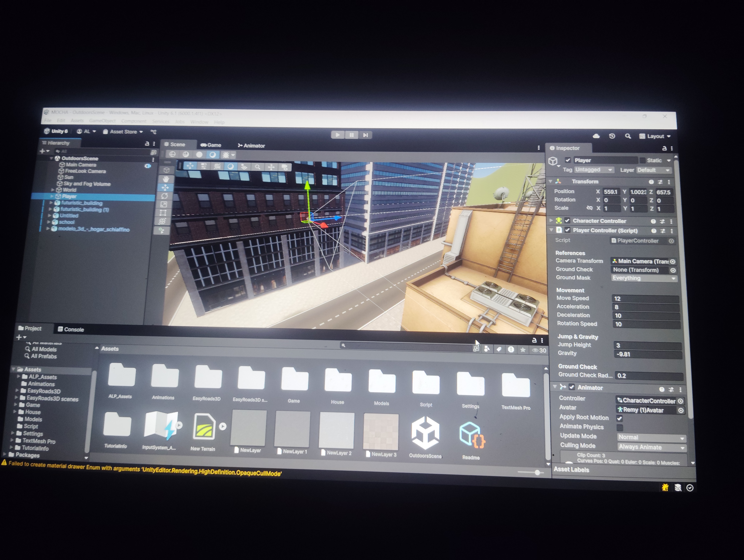Switch to the Game tab
The width and height of the screenshot is (744, 560).
pyautogui.click(x=211, y=145)
